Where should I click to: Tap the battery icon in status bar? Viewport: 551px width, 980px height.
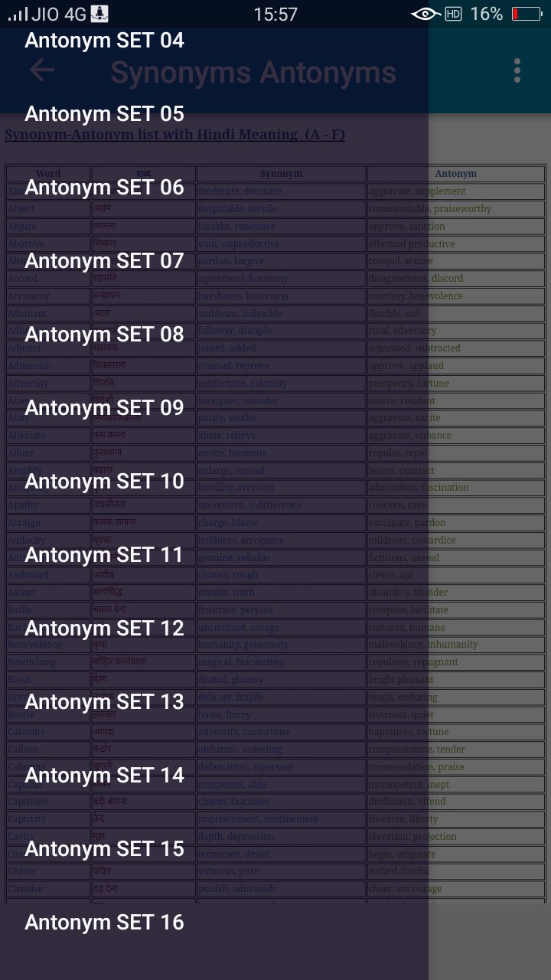[527, 14]
